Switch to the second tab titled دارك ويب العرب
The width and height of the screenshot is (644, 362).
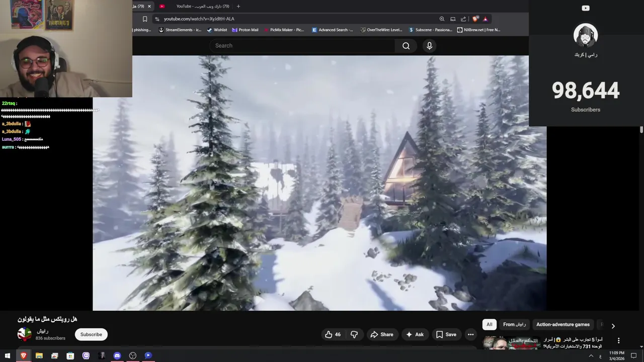coord(203,6)
